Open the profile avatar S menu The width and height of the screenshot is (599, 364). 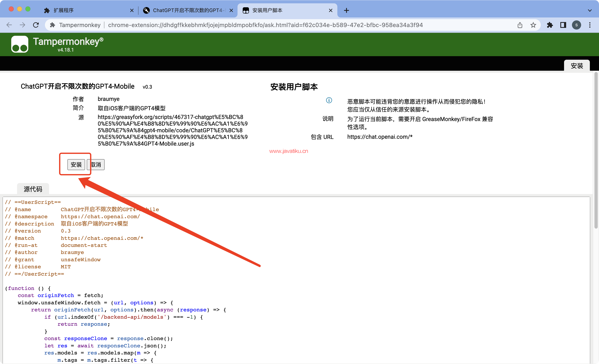click(576, 25)
